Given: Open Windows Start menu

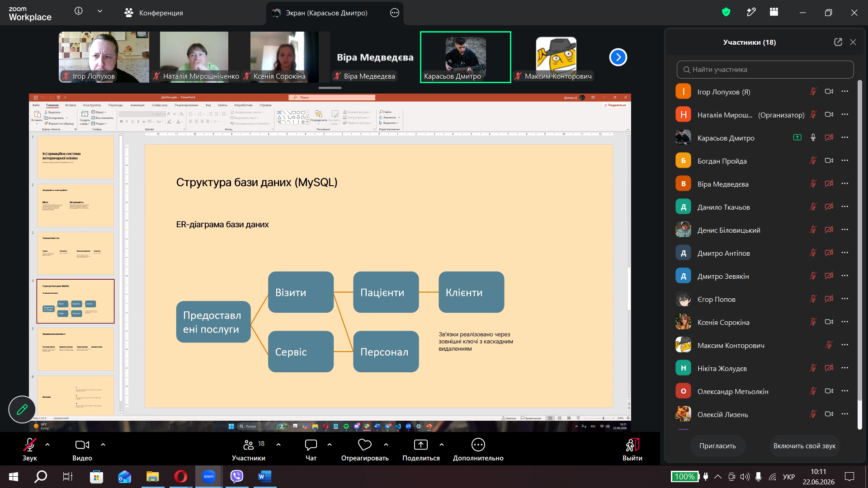Looking at the screenshot, I should 14,476.
